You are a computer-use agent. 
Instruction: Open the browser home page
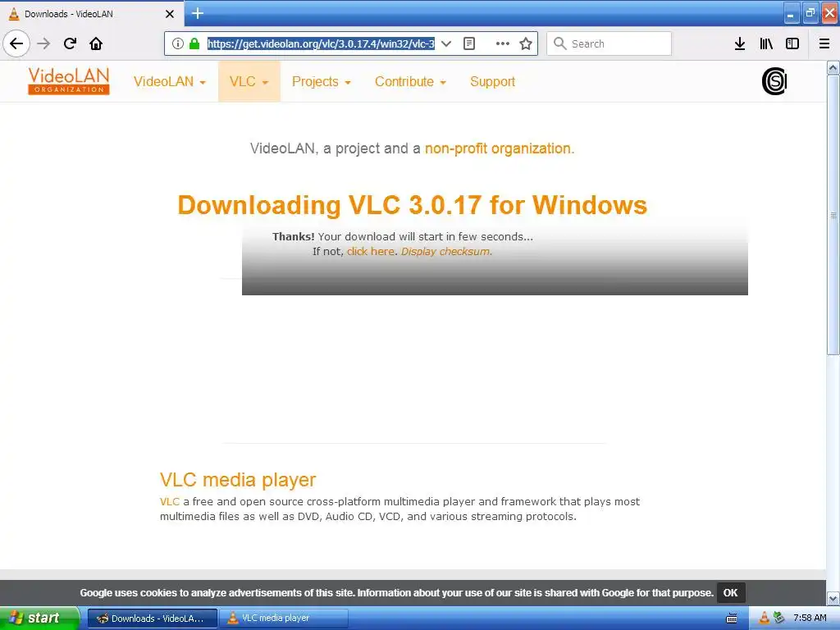click(96, 43)
